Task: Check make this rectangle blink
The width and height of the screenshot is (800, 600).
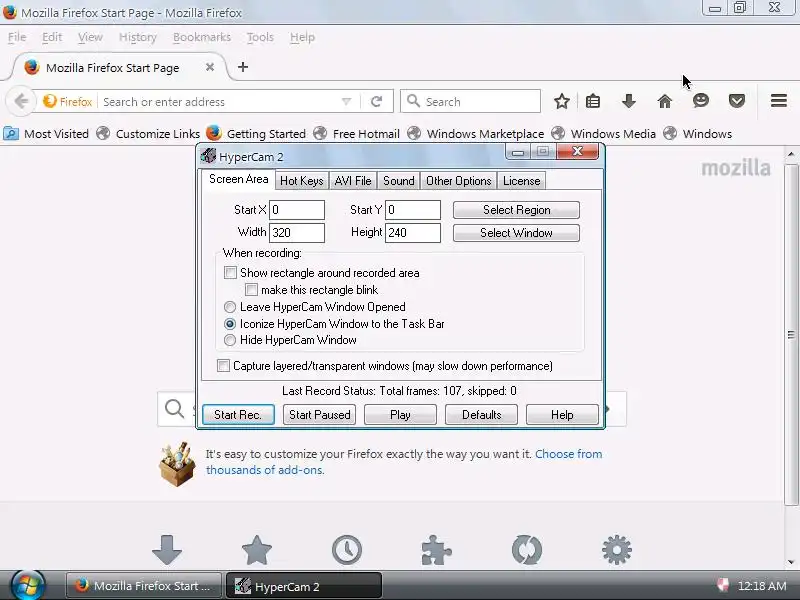Action: click(x=251, y=290)
